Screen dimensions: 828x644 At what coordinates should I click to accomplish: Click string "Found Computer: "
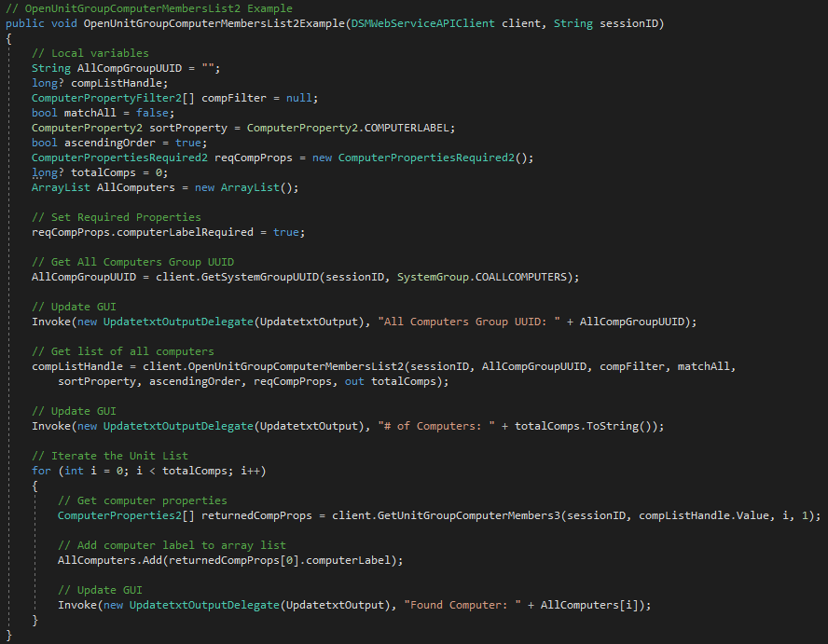click(462, 605)
